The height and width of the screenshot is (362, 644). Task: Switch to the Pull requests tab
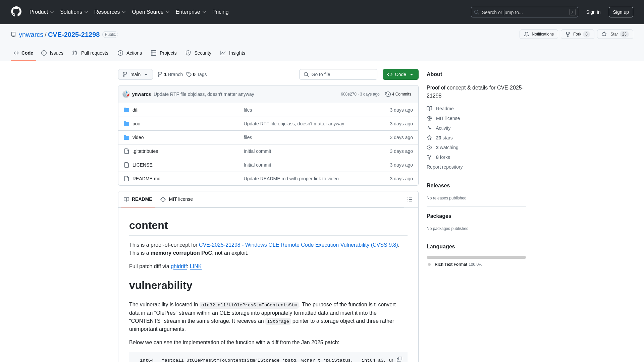point(90,53)
